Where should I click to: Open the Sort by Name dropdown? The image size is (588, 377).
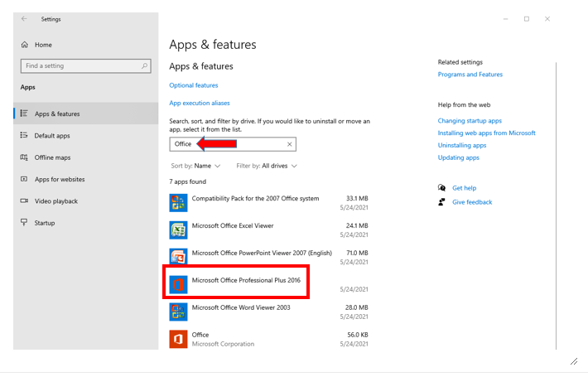tap(195, 166)
